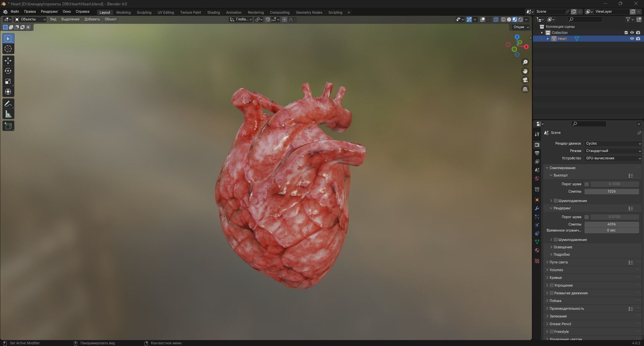Viewport: 644px width, 346px height.
Task: Adjust render samples 4096 field
Action: 611,224
